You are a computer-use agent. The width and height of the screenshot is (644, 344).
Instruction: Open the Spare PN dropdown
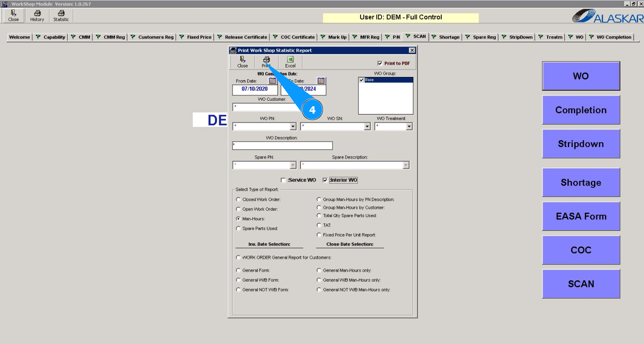point(293,165)
